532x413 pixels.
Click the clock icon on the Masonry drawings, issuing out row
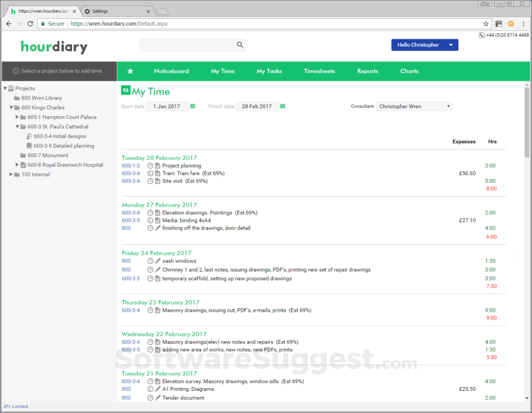150,310
